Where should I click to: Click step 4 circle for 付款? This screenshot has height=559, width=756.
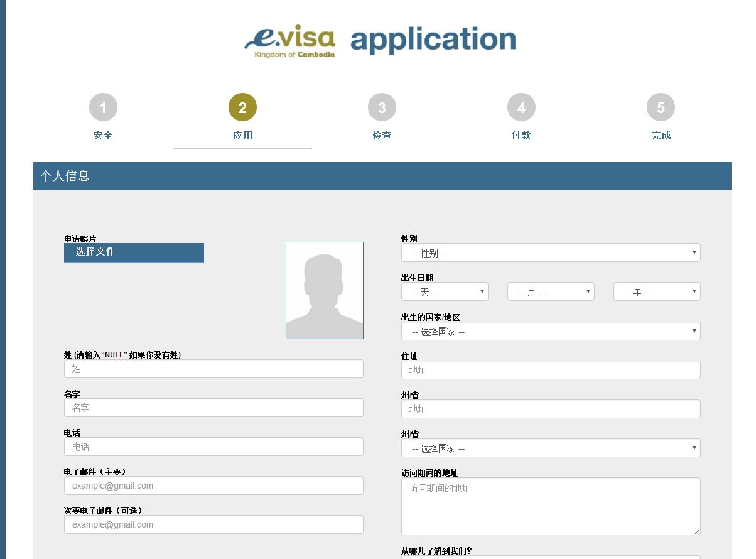(x=521, y=108)
